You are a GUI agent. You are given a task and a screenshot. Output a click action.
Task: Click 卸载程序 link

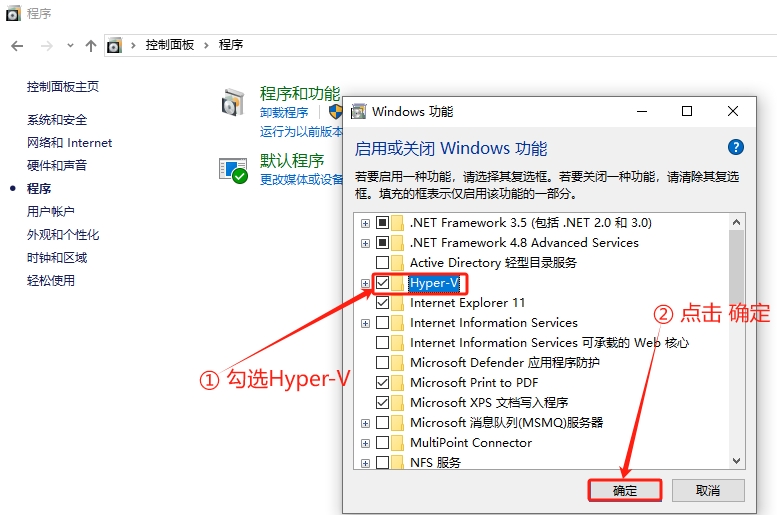(x=284, y=113)
